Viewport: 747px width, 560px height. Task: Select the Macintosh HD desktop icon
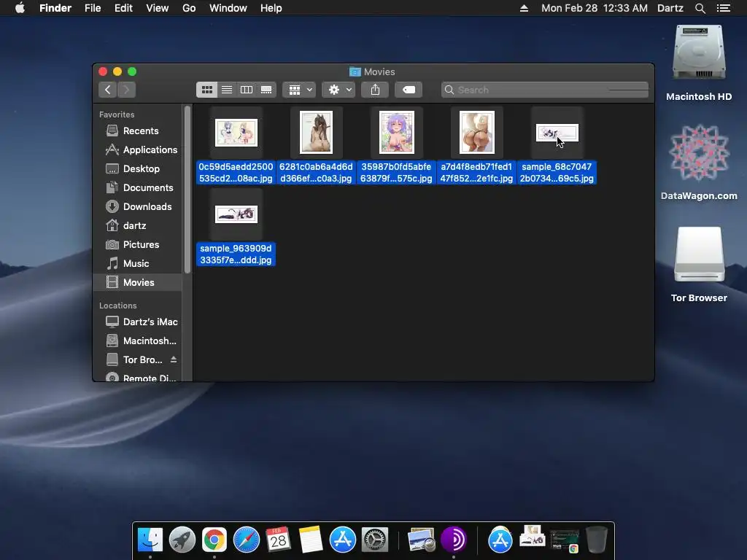point(699,63)
